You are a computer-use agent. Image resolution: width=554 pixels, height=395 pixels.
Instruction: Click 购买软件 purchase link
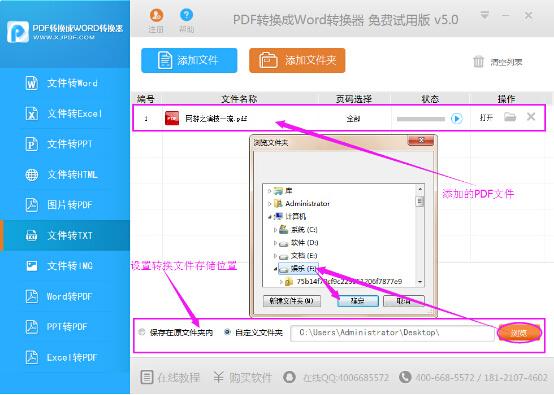coord(242,378)
